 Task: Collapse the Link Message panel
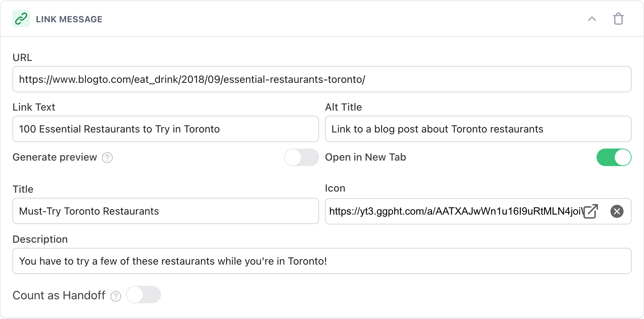coord(592,19)
